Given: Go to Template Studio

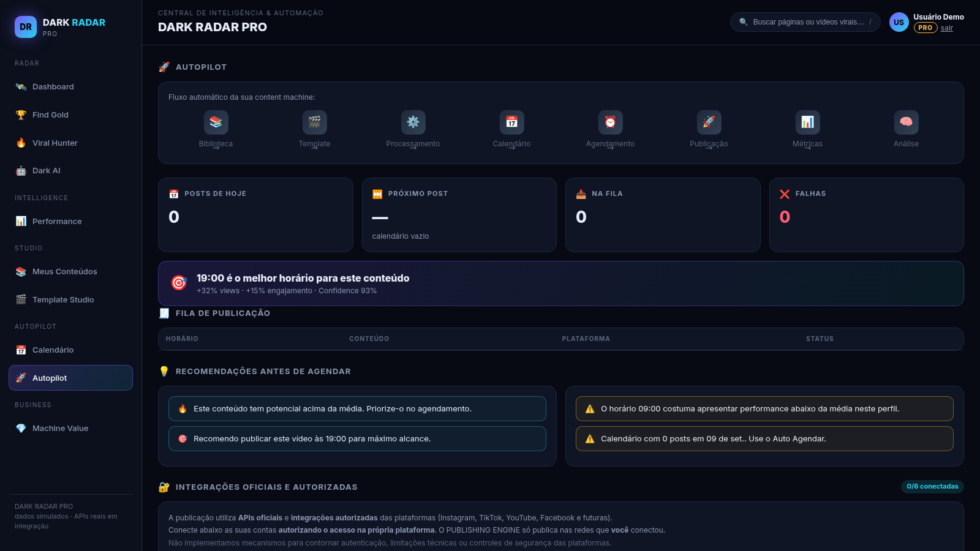Looking at the screenshot, I should [71, 300].
